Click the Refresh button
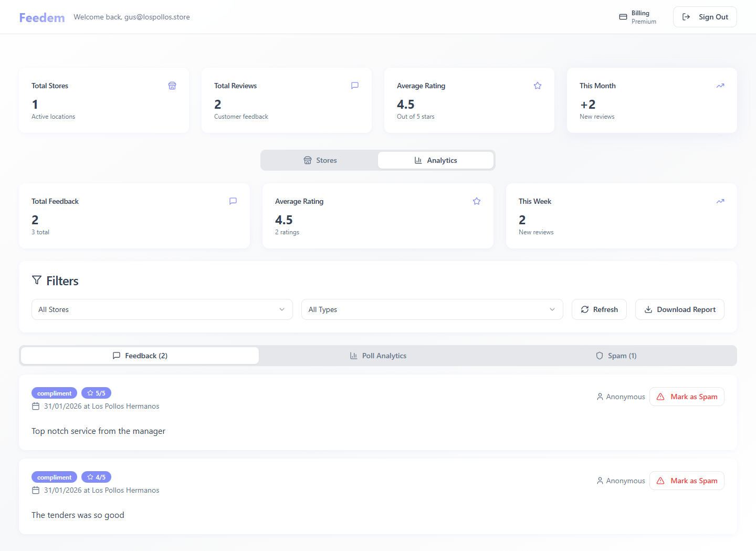This screenshot has width=756, height=551. 599,309
